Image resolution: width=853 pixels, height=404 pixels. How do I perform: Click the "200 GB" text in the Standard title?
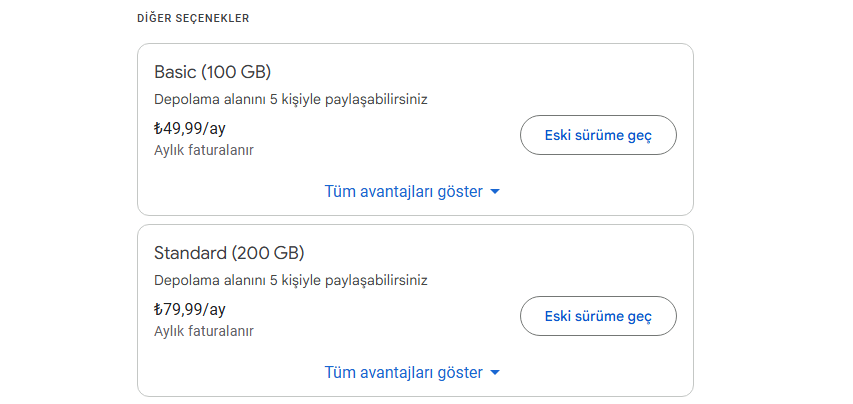click(x=266, y=252)
